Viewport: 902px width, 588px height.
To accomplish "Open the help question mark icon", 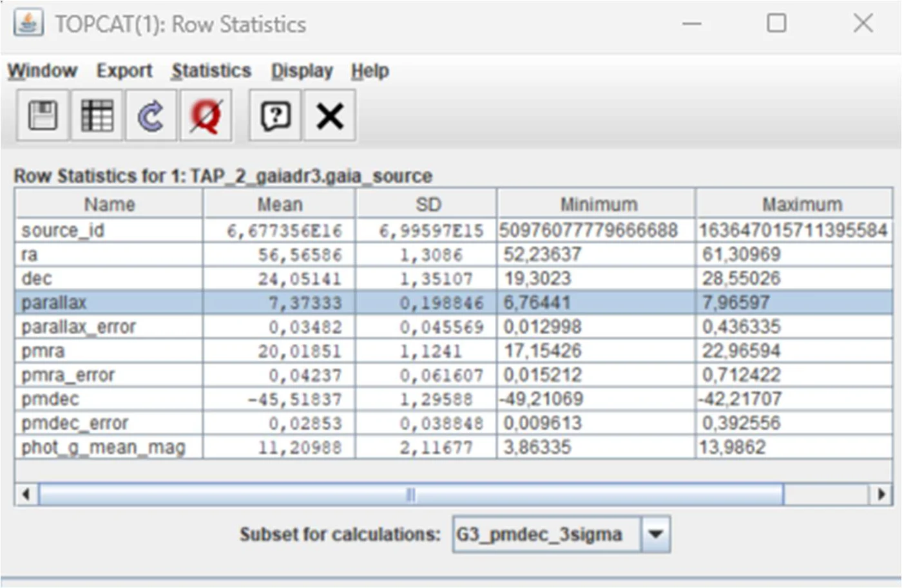I will (x=275, y=116).
